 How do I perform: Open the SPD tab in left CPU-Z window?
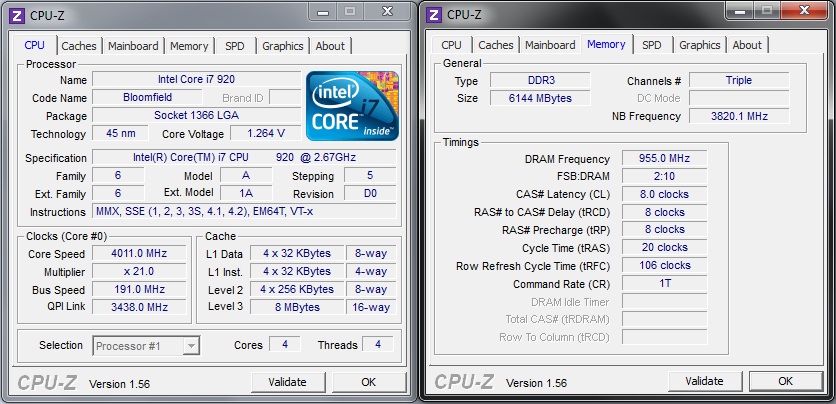[235, 46]
